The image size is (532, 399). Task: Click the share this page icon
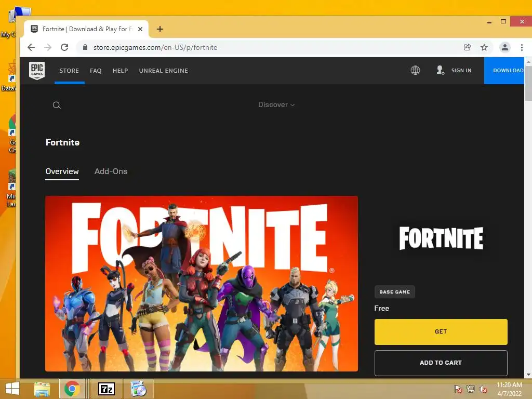tap(468, 47)
